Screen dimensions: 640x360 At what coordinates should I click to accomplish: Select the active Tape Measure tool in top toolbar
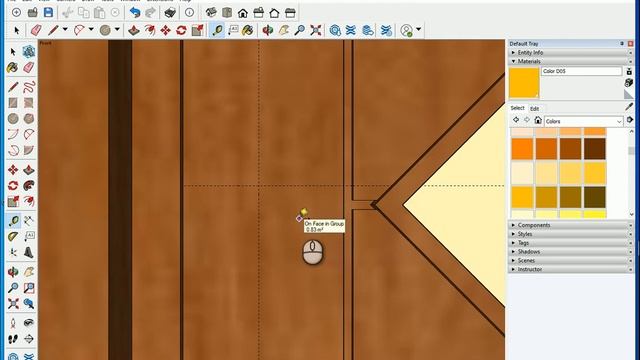(217, 30)
